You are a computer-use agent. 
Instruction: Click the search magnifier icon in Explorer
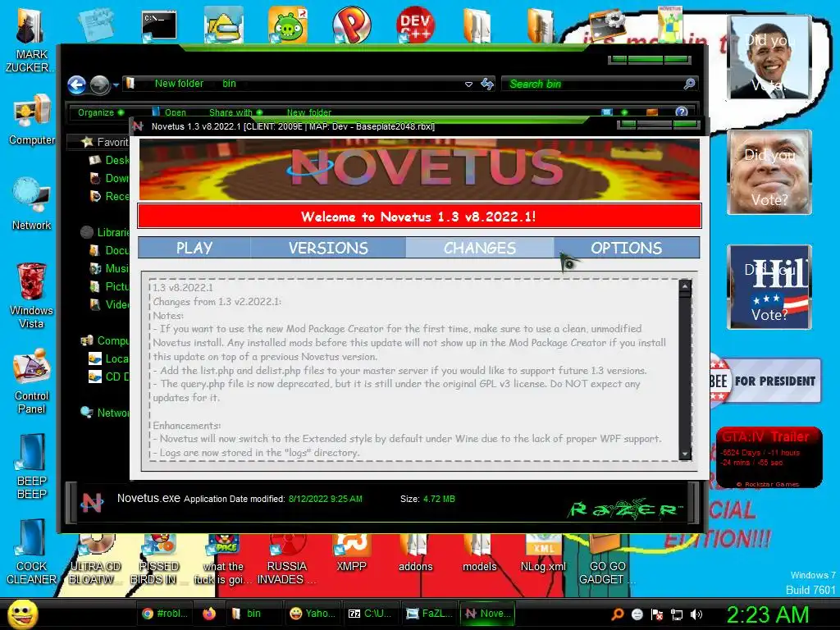(689, 84)
